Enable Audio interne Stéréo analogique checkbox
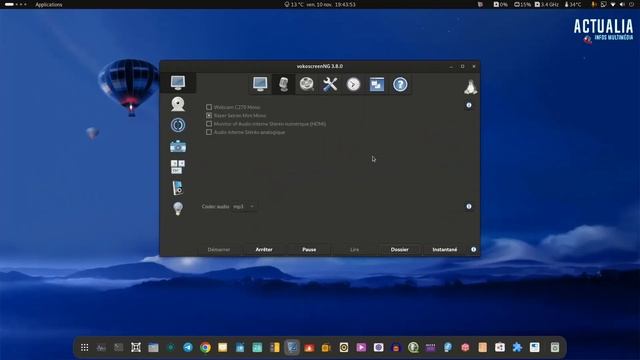 (209, 132)
